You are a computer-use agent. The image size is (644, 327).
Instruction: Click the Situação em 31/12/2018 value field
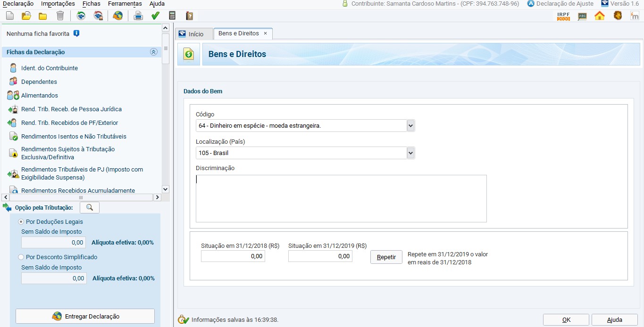click(233, 256)
